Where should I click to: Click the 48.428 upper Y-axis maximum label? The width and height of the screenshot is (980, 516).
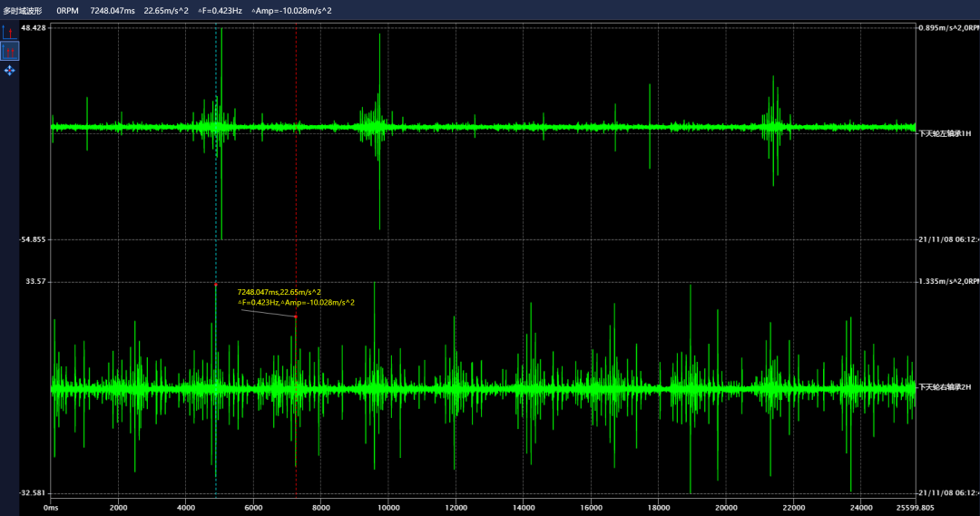point(34,28)
